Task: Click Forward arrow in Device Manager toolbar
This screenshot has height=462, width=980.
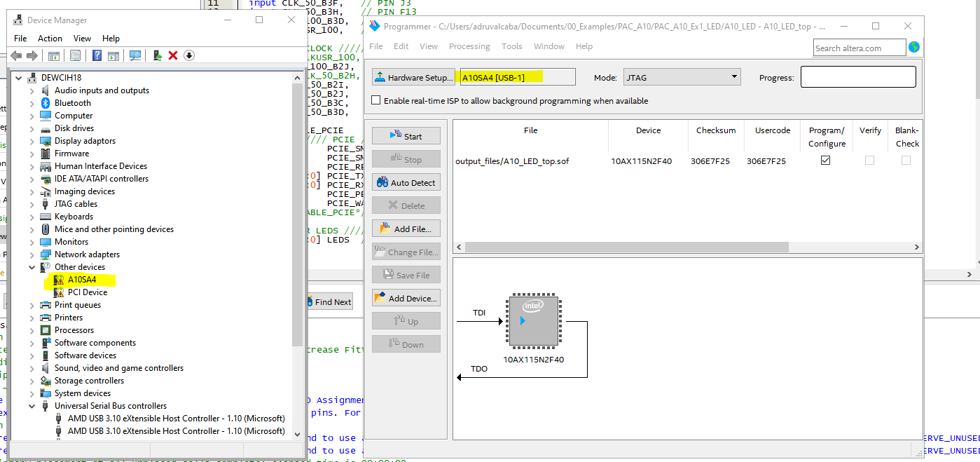Action: 31,55
